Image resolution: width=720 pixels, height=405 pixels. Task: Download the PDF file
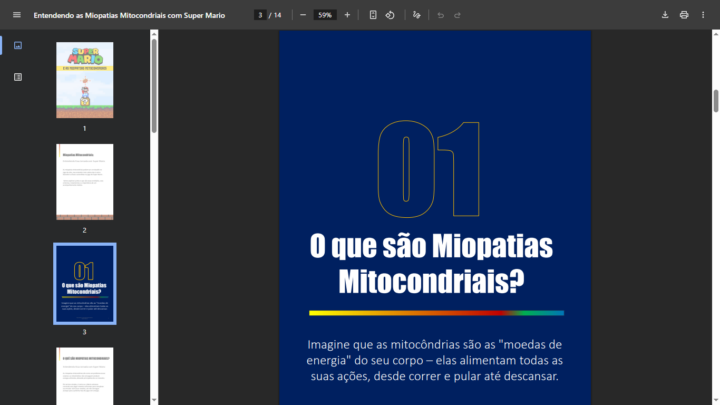(666, 15)
